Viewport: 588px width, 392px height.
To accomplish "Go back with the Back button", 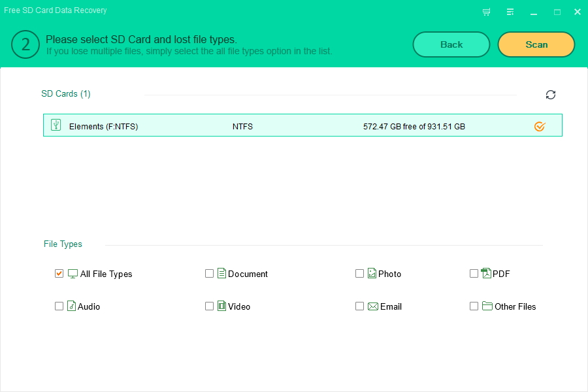I will (451, 44).
